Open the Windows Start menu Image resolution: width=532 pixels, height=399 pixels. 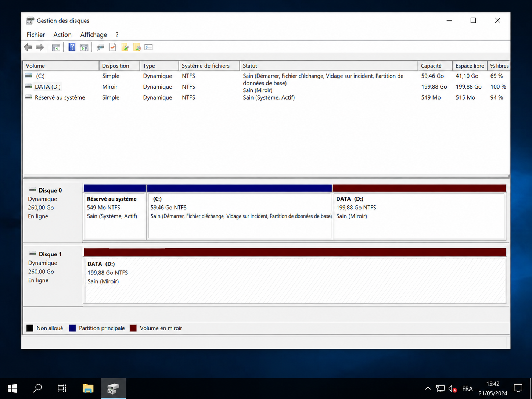(12, 388)
